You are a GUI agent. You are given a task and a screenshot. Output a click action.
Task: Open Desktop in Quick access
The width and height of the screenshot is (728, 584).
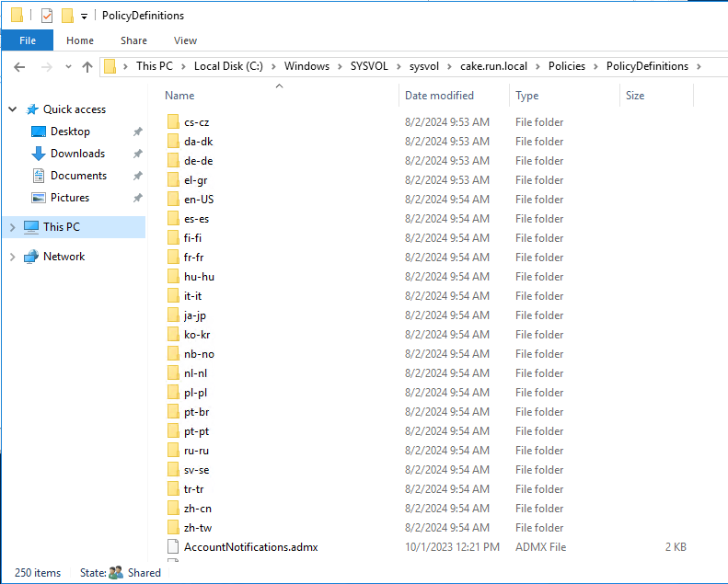click(70, 132)
